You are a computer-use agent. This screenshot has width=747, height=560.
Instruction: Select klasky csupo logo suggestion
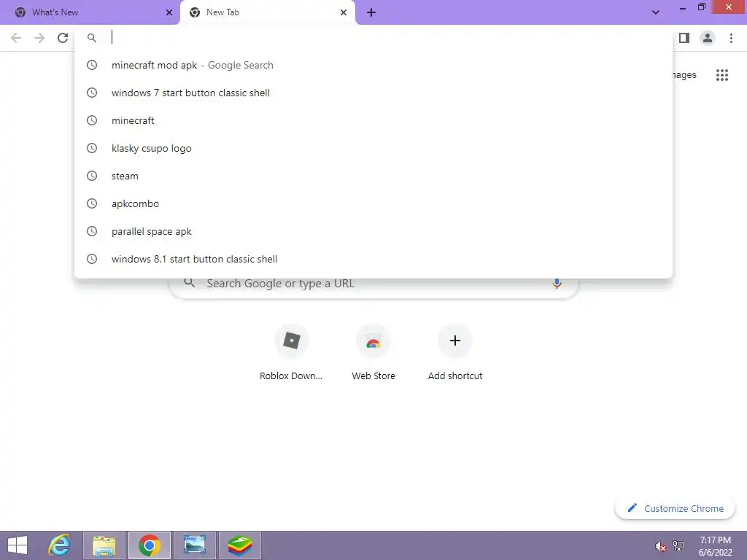pos(373,148)
